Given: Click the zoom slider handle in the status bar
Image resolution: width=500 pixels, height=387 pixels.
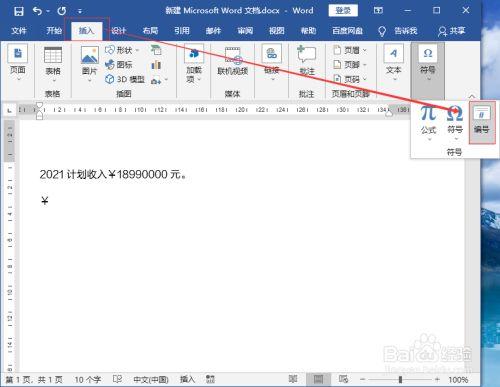Looking at the screenshot, I should 400,379.
